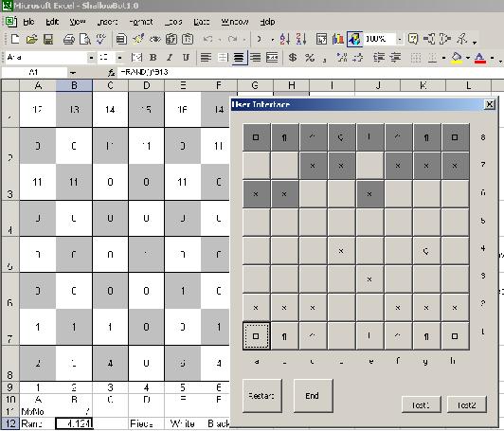Screen dimensions: 504x431
Task: Close the User Interface dialog
Action: [x=489, y=104]
